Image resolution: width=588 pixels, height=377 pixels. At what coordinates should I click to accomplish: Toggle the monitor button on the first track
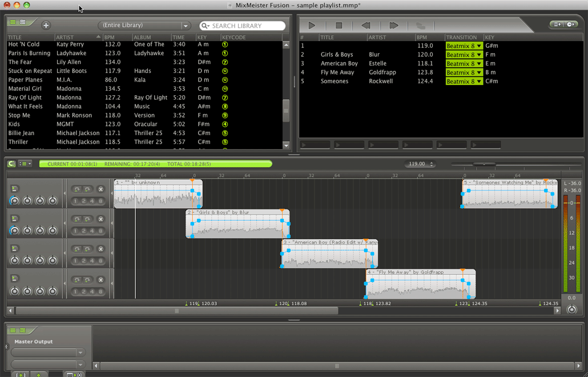(14, 189)
